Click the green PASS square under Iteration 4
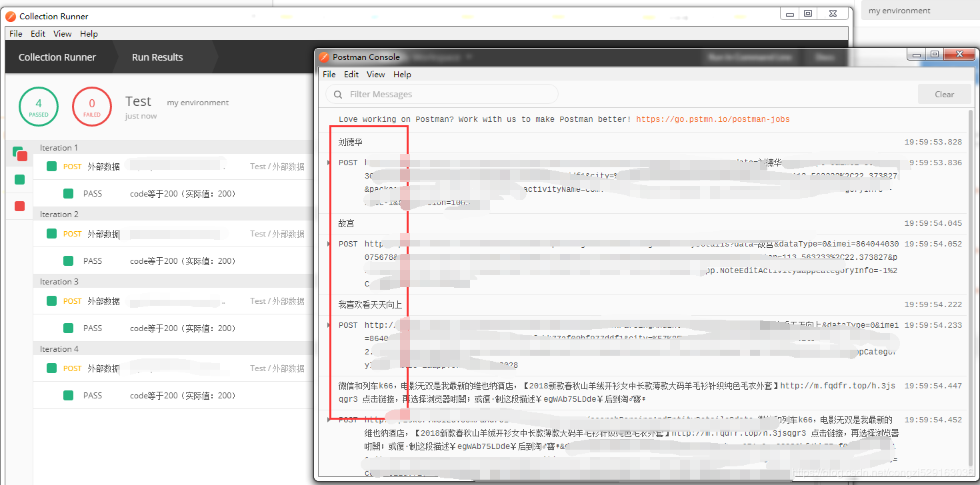 (x=68, y=396)
